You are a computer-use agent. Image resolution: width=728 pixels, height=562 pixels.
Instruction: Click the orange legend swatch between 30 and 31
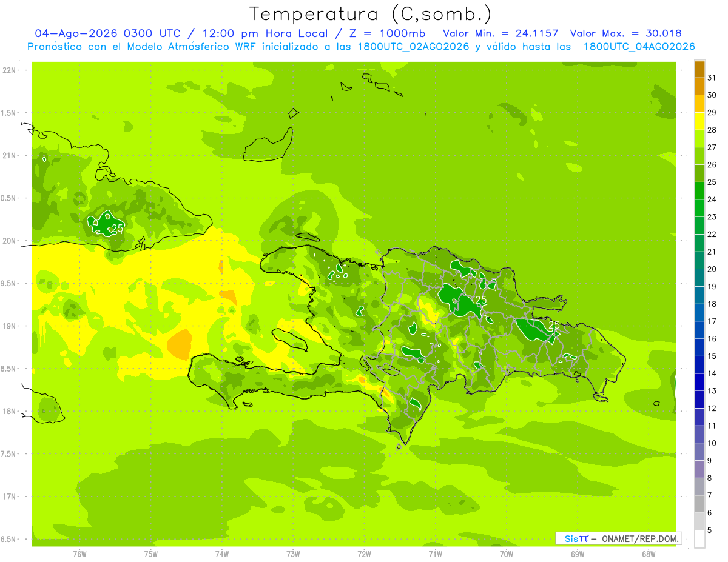699,87
